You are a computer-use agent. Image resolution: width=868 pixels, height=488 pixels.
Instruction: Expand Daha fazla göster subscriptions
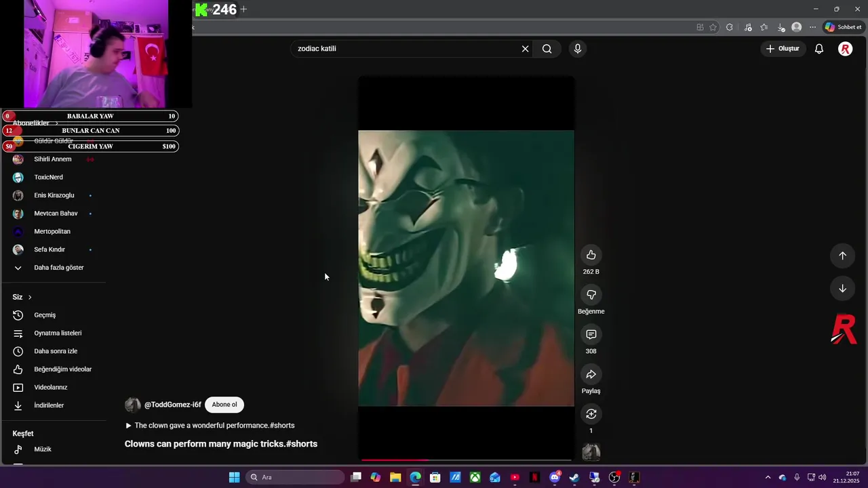[x=53, y=268]
